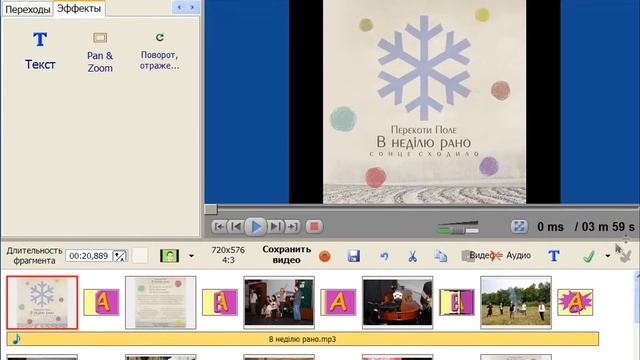
Task: Adjust the volume slider
Action: pos(458,227)
